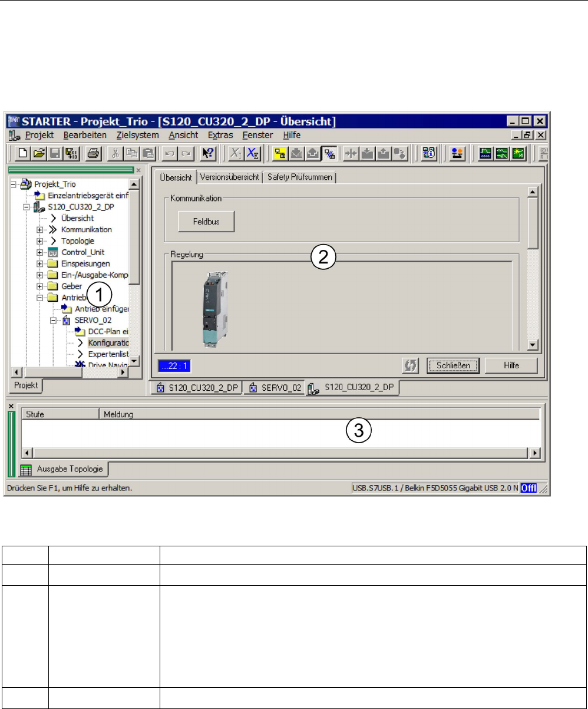Click the Meldung column header

click(320, 414)
